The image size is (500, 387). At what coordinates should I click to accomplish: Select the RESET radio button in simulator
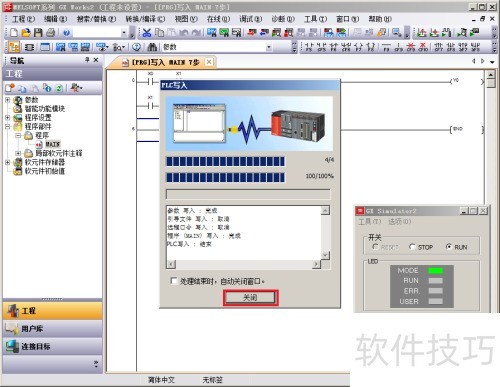(x=375, y=247)
